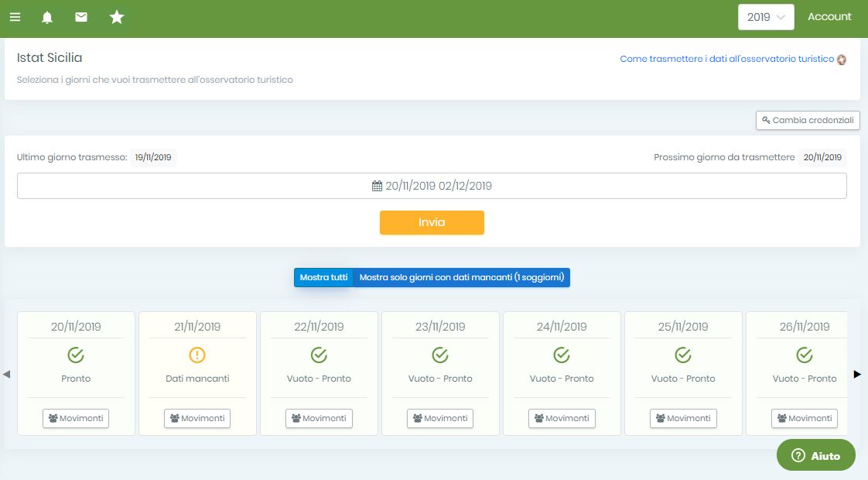
Task: Go to next days with right arrow
Action: pos(857,374)
